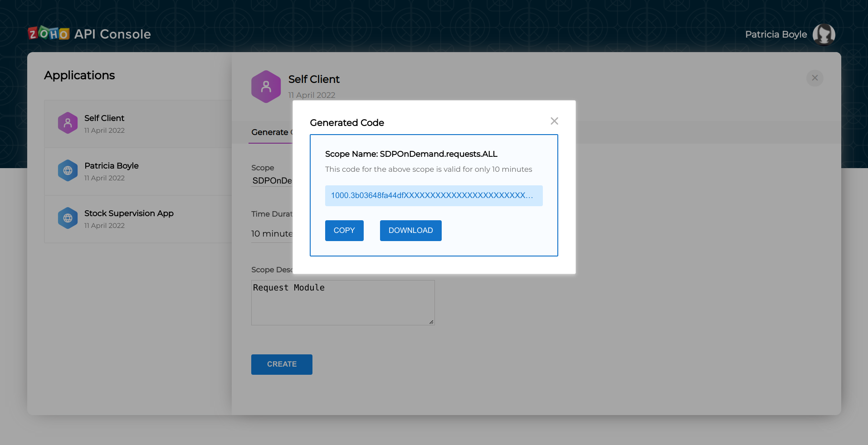This screenshot has width=868, height=445.
Task: Click the date under Stock Supervision App
Action: coord(104,226)
